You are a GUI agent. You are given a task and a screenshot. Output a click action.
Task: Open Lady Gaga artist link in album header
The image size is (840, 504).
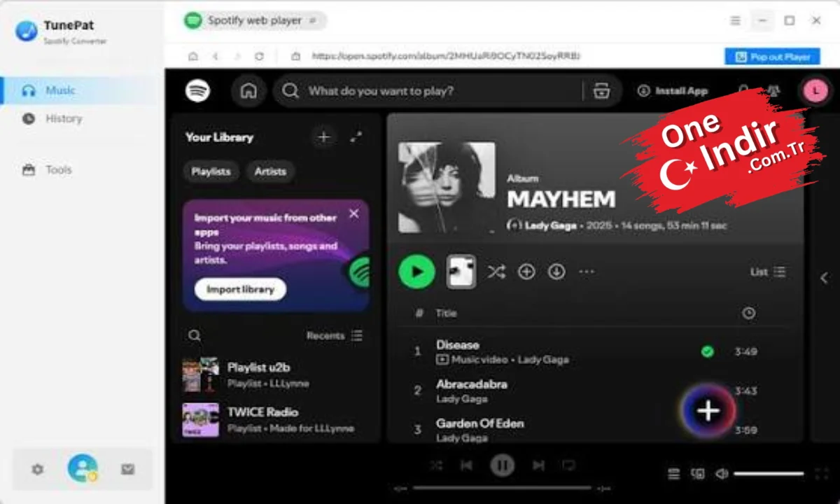[x=551, y=226]
